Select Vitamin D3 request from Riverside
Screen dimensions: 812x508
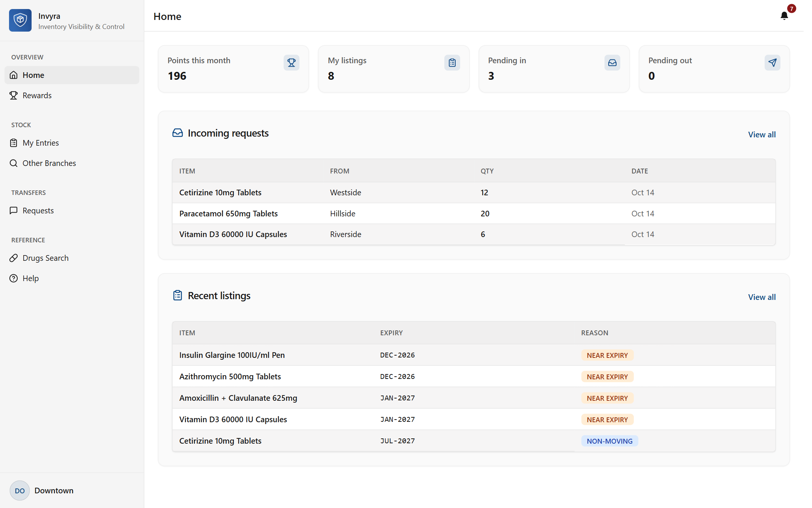(474, 234)
